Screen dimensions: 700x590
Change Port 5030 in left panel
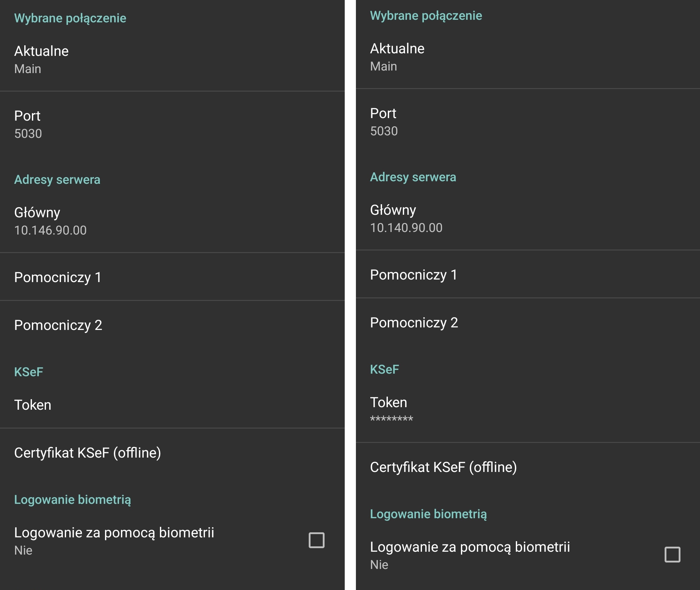[x=28, y=124]
